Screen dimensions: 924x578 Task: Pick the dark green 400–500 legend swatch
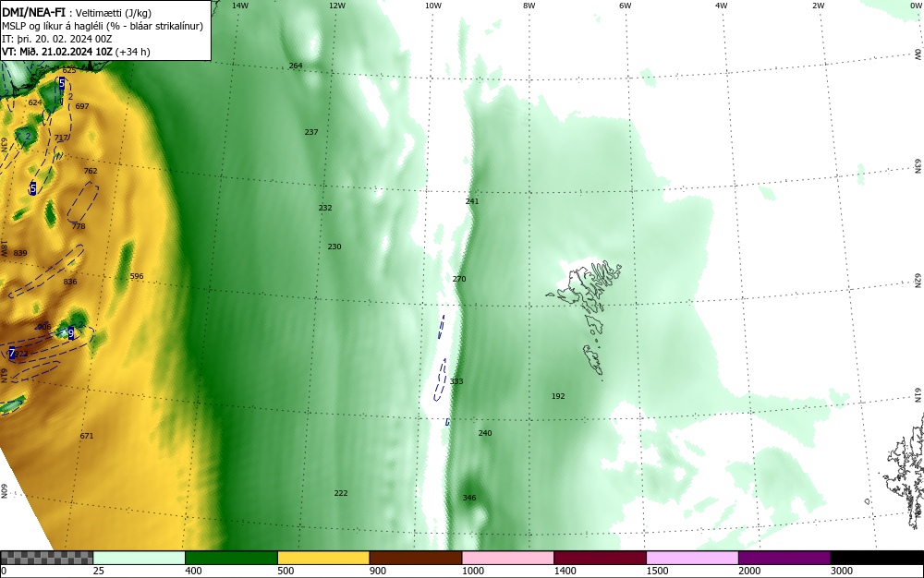231,558
